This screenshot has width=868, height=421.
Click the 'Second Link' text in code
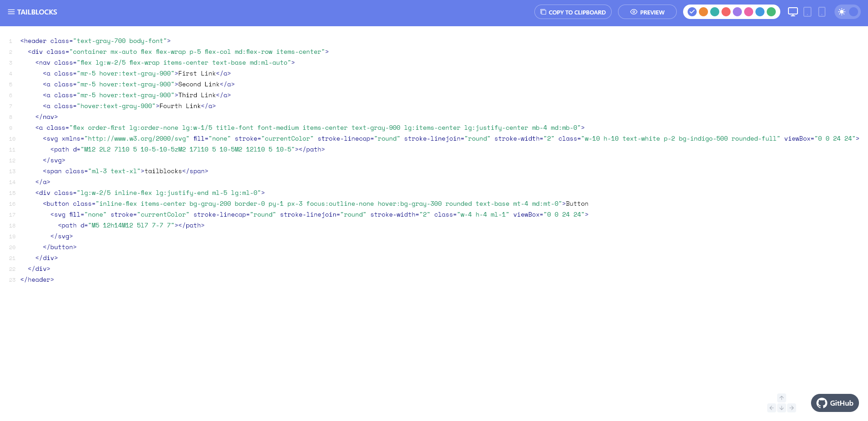[x=199, y=84]
